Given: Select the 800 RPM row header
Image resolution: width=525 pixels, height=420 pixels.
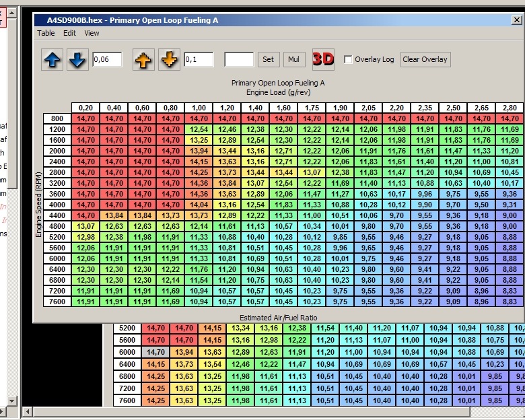Looking at the screenshot, I should [57, 118].
